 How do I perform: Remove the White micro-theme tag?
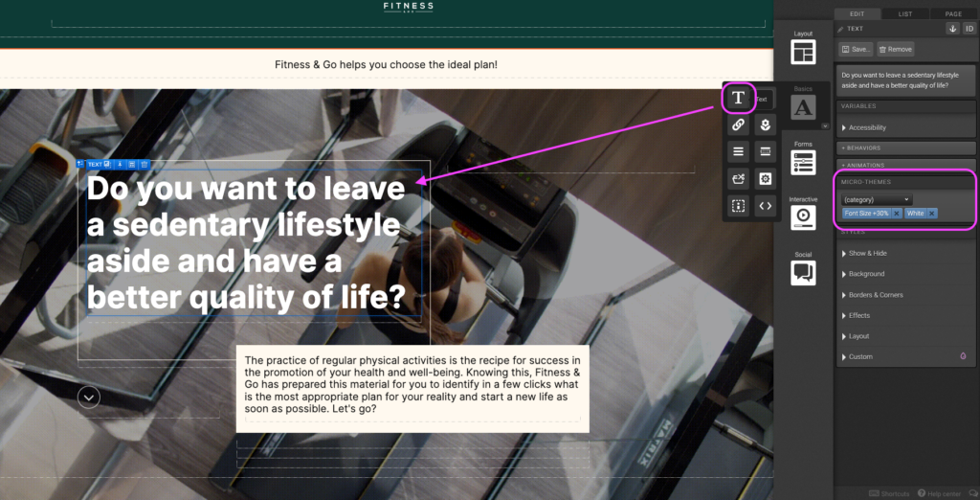pyautogui.click(x=932, y=214)
